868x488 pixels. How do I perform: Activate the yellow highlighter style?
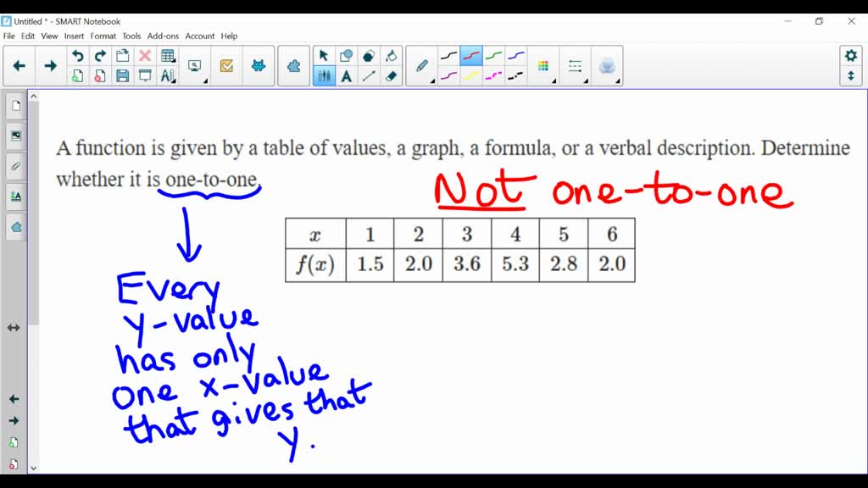(x=471, y=76)
